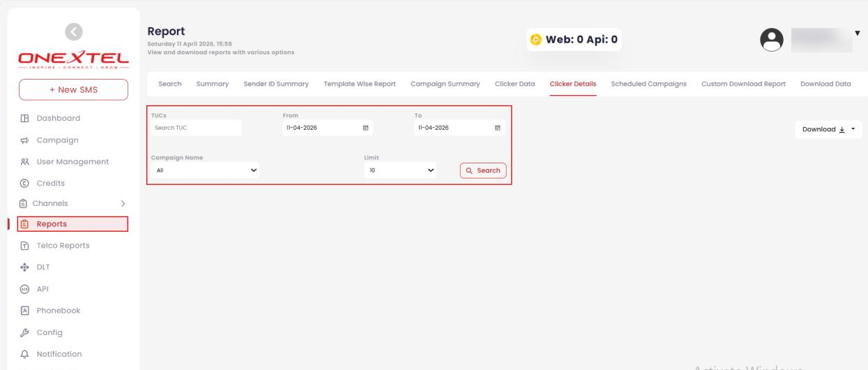Click the Web: 0 Api: 0 balance
This screenshot has height=370, width=868.
574,40
